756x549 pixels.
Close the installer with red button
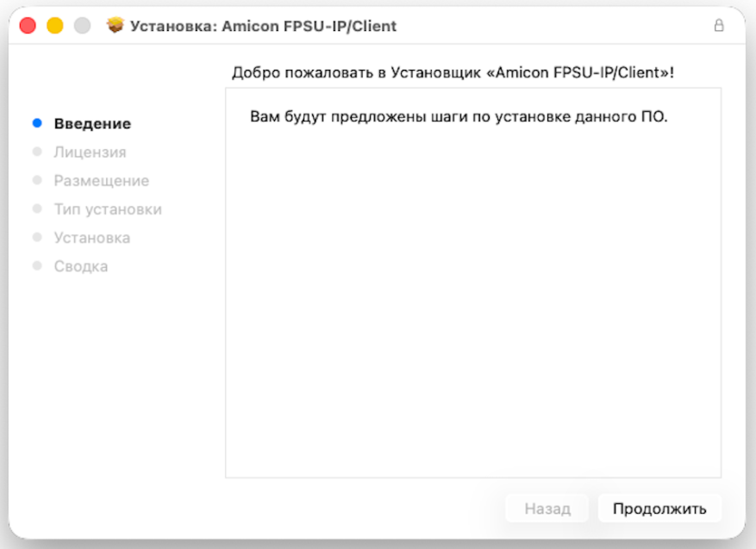(x=28, y=26)
